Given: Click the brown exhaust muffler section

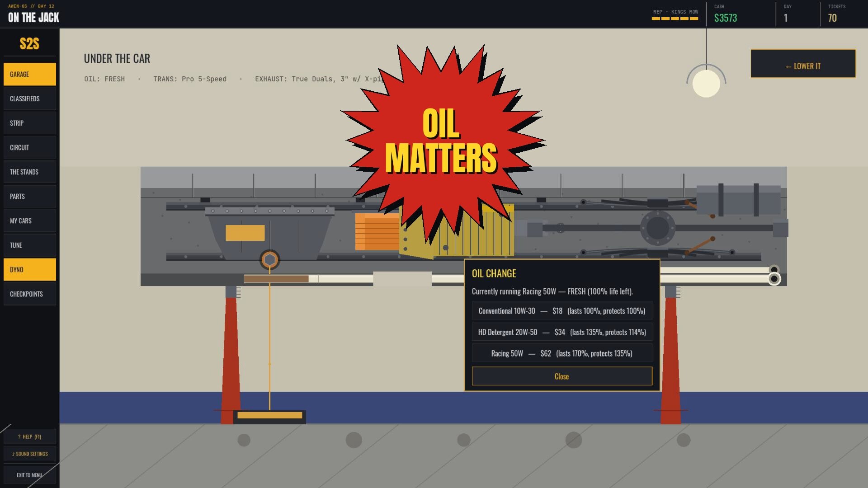Looking at the screenshot, I should pos(276,279).
